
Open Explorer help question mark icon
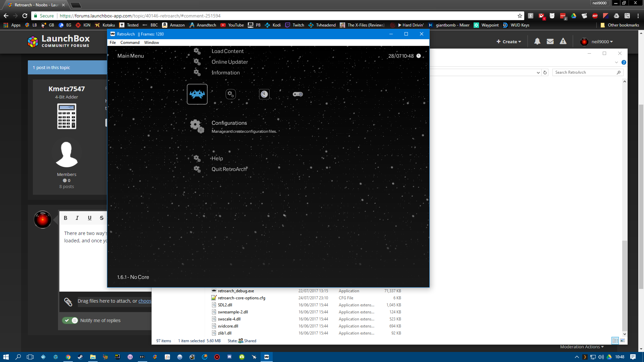[x=624, y=62]
